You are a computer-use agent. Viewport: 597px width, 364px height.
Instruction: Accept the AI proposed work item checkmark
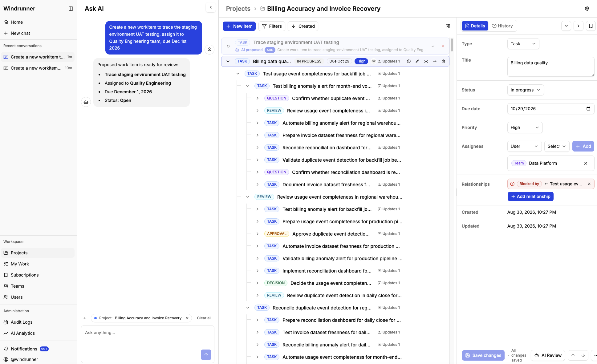[x=433, y=46]
